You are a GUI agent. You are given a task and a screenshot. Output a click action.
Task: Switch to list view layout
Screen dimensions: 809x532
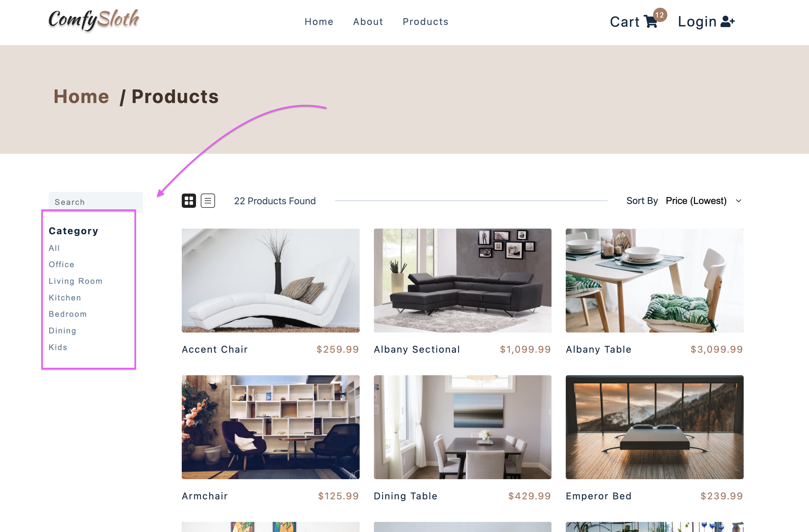[x=208, y=201]
